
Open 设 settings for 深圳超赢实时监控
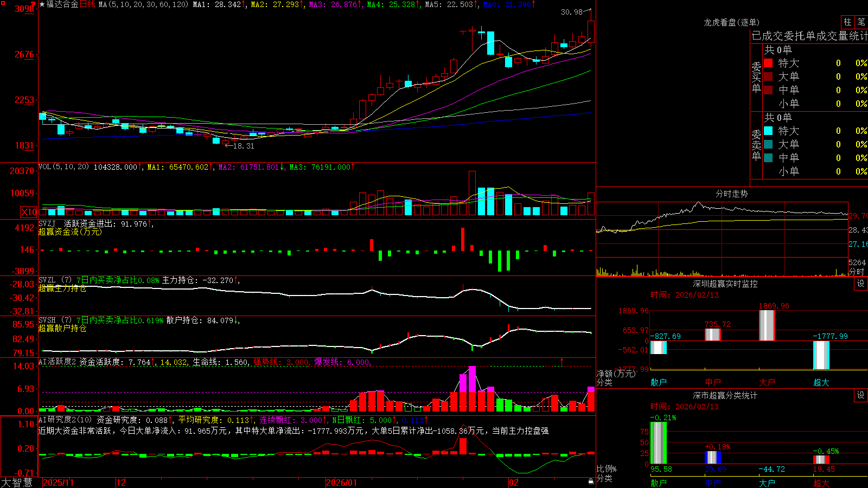pos(861,284)
